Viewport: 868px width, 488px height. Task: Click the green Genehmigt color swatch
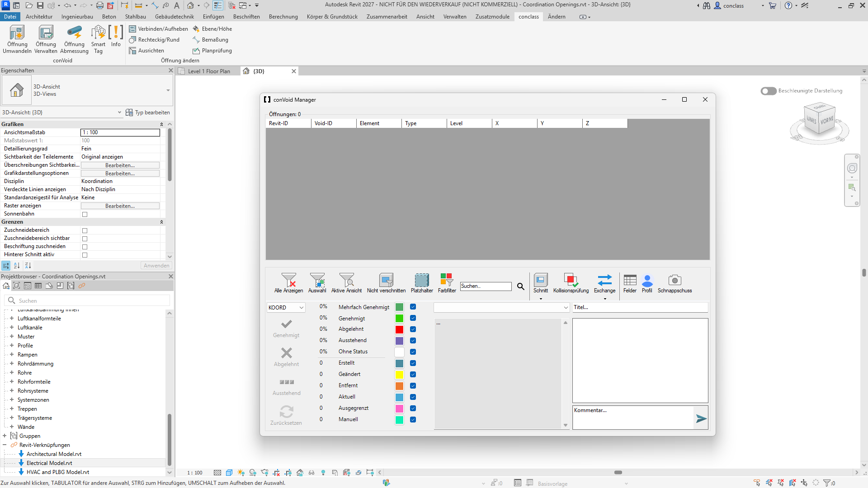pos(399,319)
